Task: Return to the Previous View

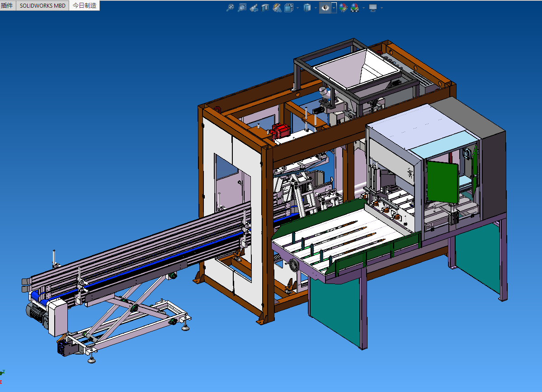Action: pos(254,8)
